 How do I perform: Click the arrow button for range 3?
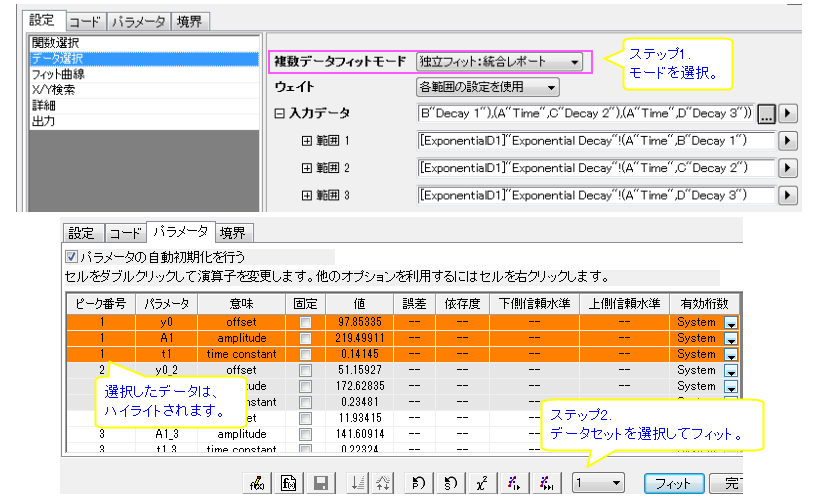pos(788,195)
